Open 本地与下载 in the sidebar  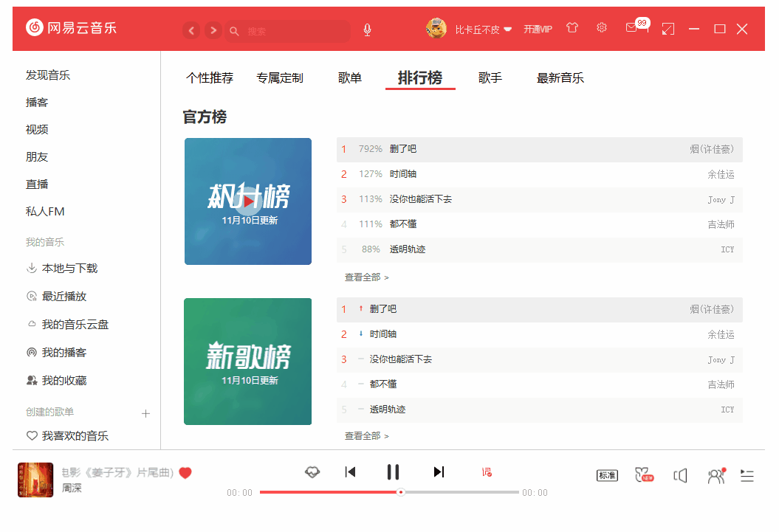[x=62, y=269]
